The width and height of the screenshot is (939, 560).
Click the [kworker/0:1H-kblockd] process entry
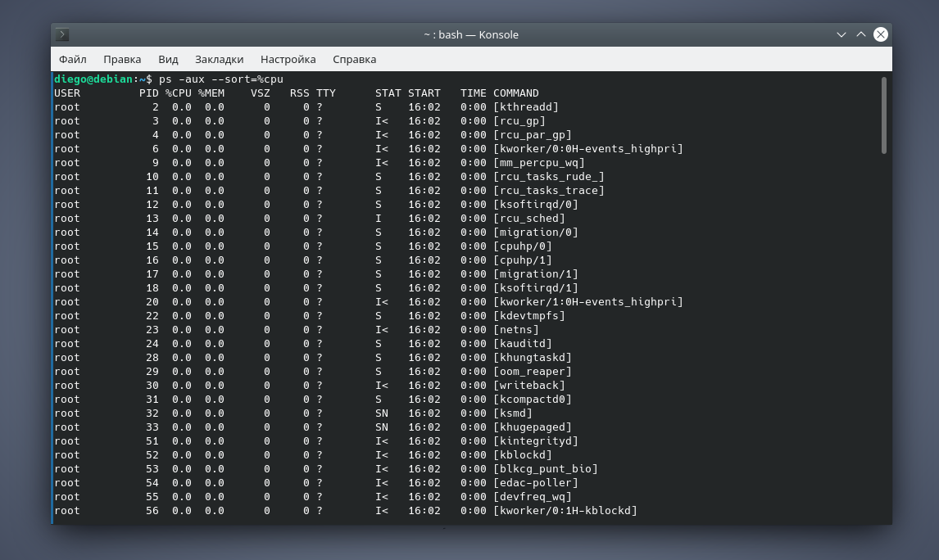[565, 511]
